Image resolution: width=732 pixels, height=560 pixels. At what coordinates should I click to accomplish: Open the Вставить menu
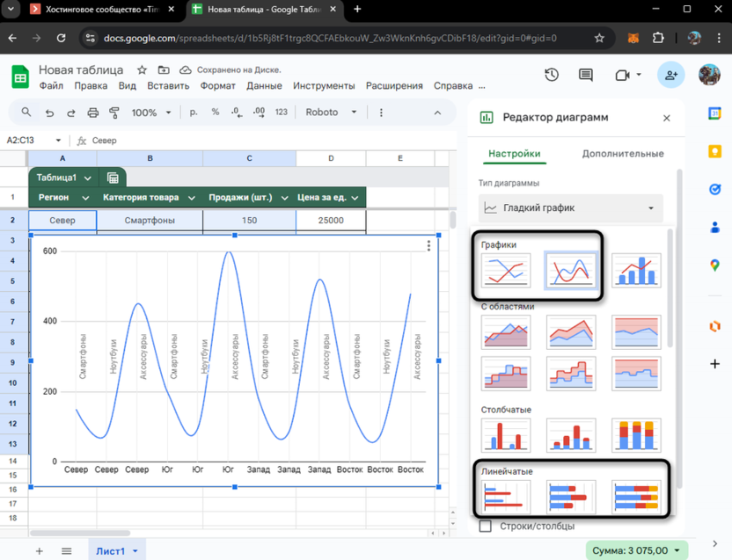point(168,86)
